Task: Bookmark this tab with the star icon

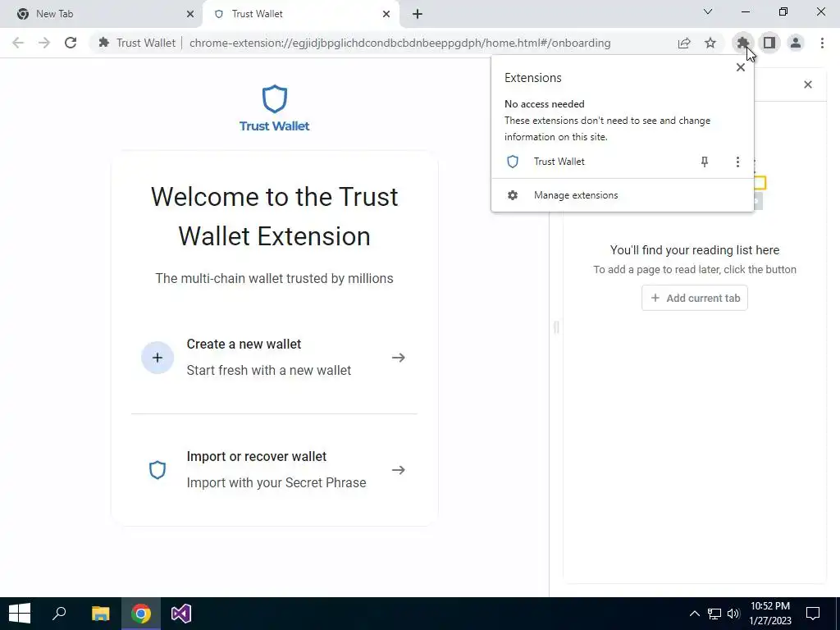Action: click(710, 43)
